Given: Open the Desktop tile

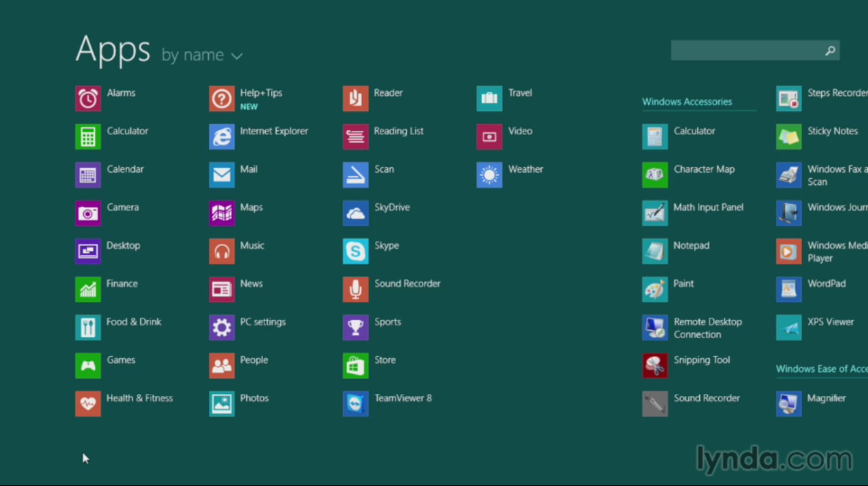Looking at the screenshot, I should (88, 251).
